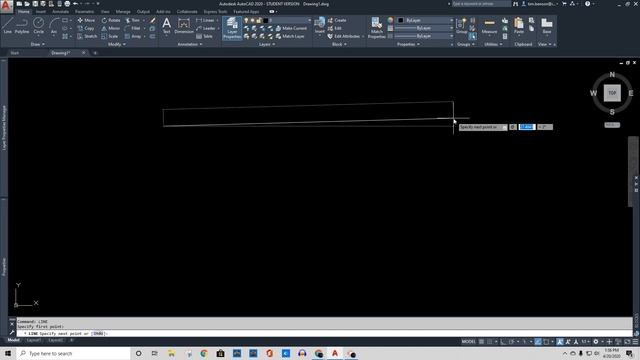Select the Fillet tool

point(133,28)
